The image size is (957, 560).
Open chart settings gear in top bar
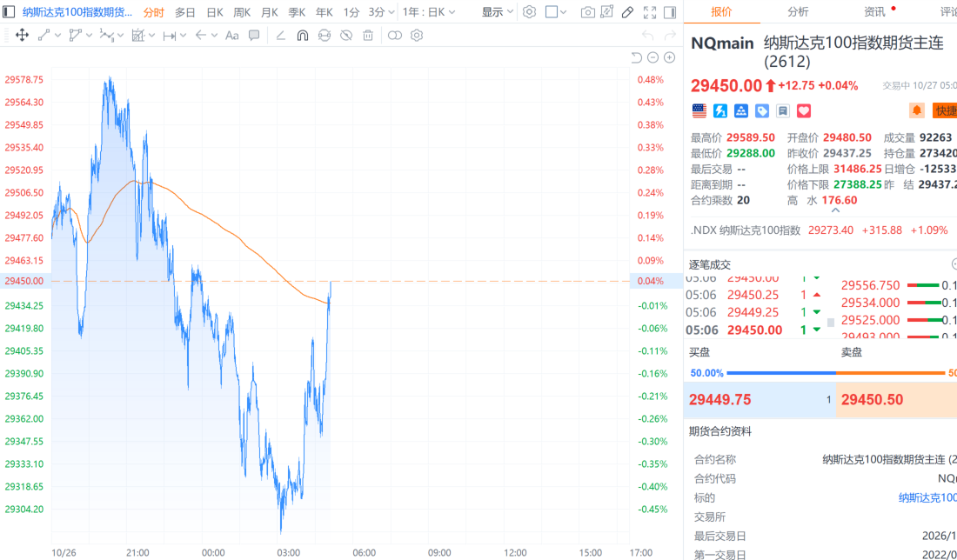pyautogui.click(x=529, y=12)
